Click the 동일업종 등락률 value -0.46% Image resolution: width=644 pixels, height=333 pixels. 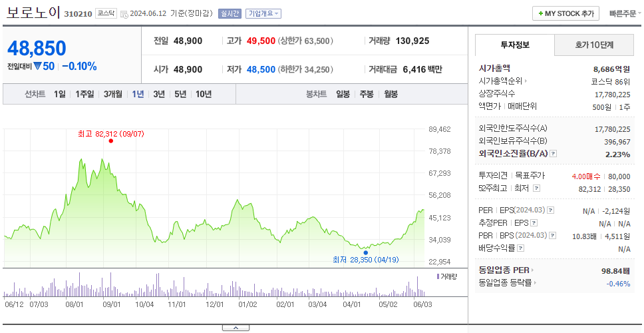click(619, 283)
